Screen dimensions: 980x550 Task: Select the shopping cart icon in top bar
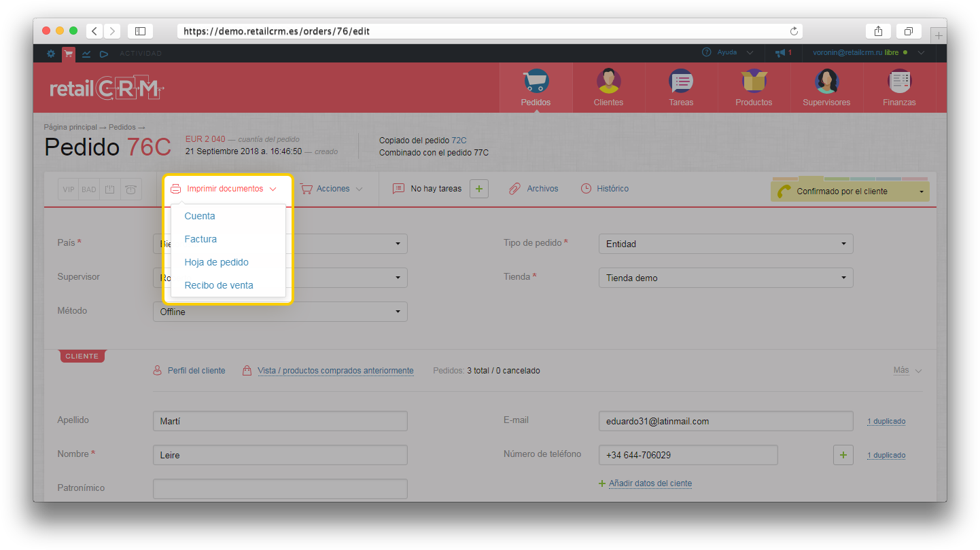[x=69, y=53]
